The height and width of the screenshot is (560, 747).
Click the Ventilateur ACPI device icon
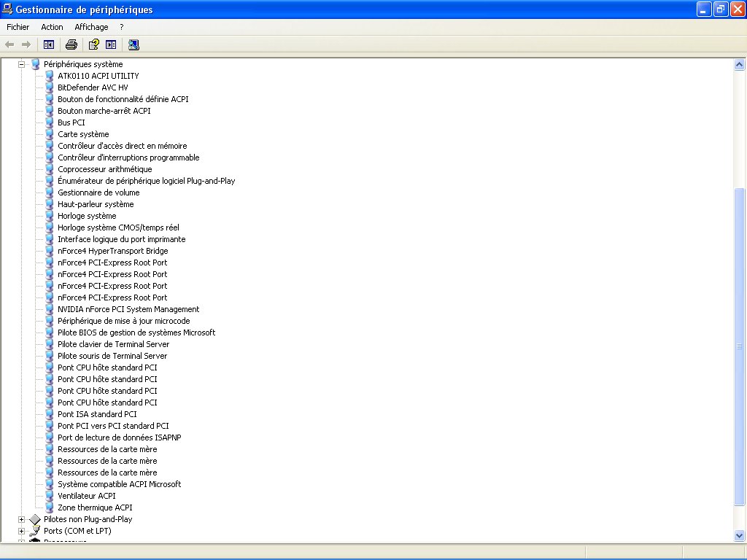pyautogui.click(x=49, y=496)
